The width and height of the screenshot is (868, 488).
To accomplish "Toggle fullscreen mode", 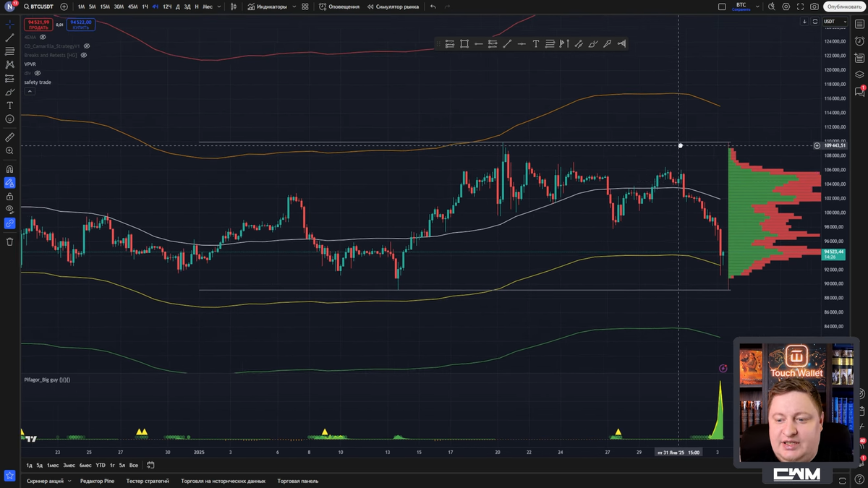I will (x=801, y=7).
